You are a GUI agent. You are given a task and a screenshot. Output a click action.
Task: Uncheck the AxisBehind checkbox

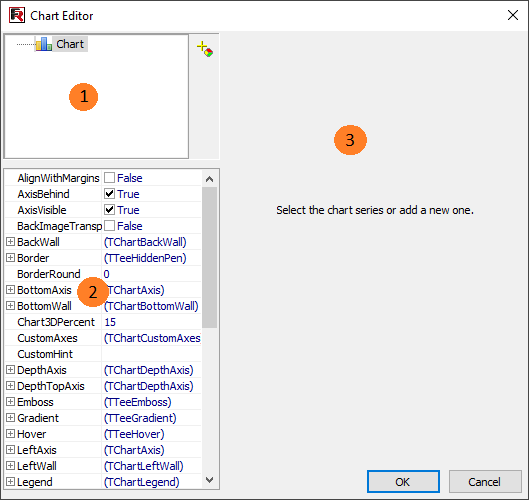(x=109, y=194)
